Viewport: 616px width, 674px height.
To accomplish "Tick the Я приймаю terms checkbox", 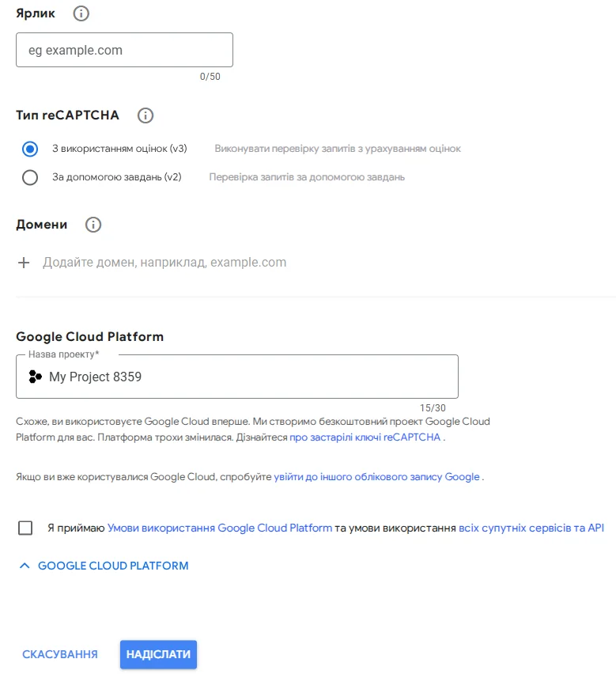I will 25,528.
